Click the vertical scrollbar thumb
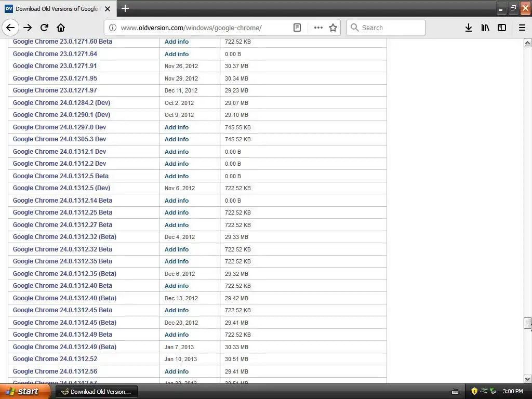This screenshot has height=399, width=532. click(x=528, y=323)
